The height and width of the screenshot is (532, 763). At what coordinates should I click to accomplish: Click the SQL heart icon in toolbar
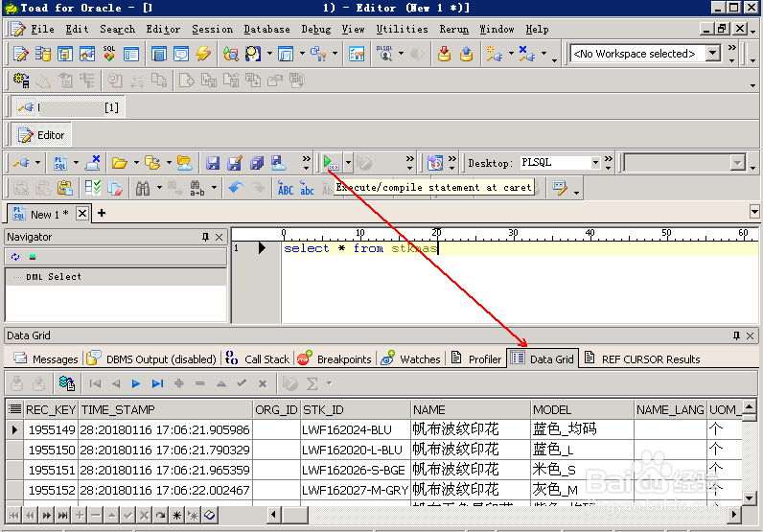click(109, 54)
